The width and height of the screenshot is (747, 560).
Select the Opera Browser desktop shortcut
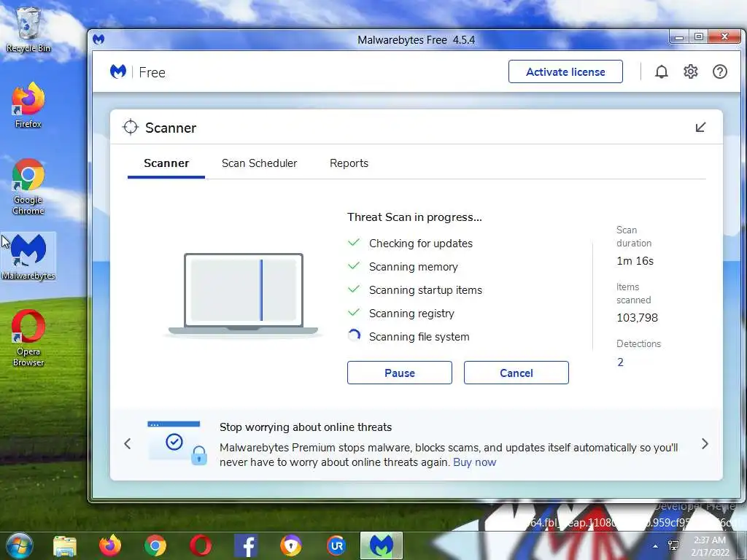[28, 338]
